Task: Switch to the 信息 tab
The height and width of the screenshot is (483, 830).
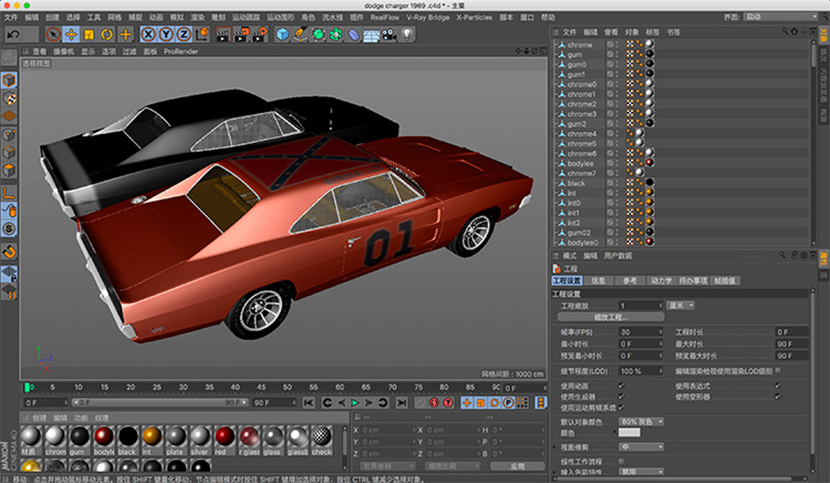Action: pyautogui.click(x=598, y=281)
